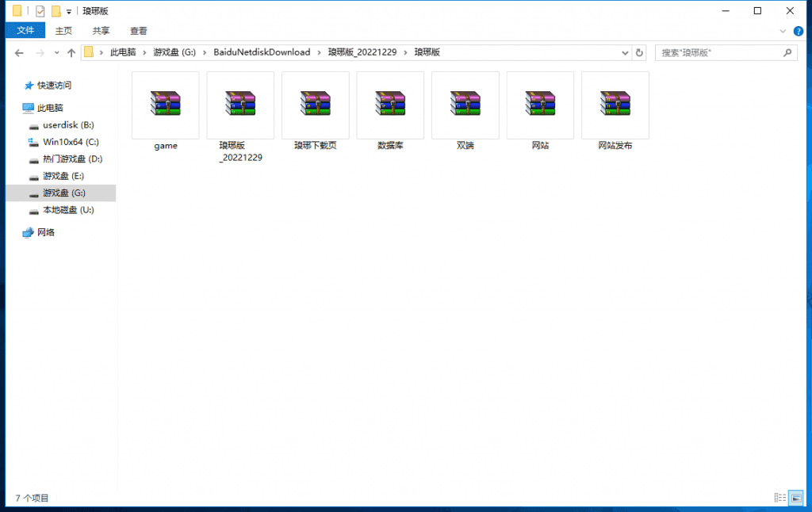Expand the chevron after 游戏盘 (G:) in address bar
Screen dimensions: 812x512
[x=205, y=52]
